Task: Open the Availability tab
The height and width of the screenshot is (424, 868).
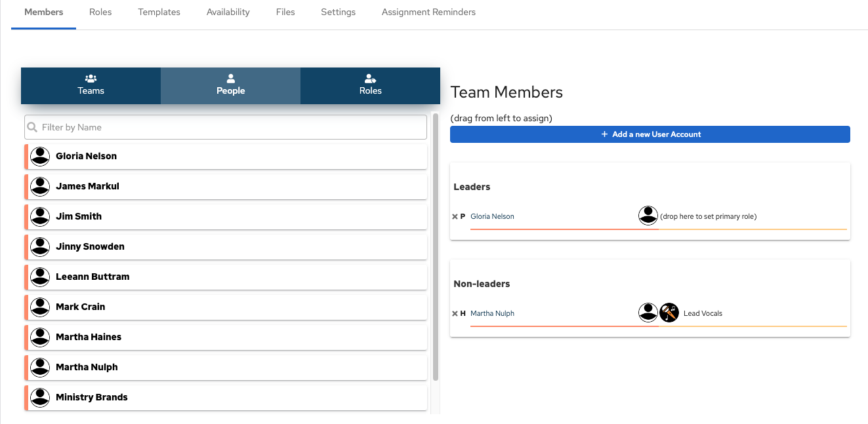Action: coord(228,12)
